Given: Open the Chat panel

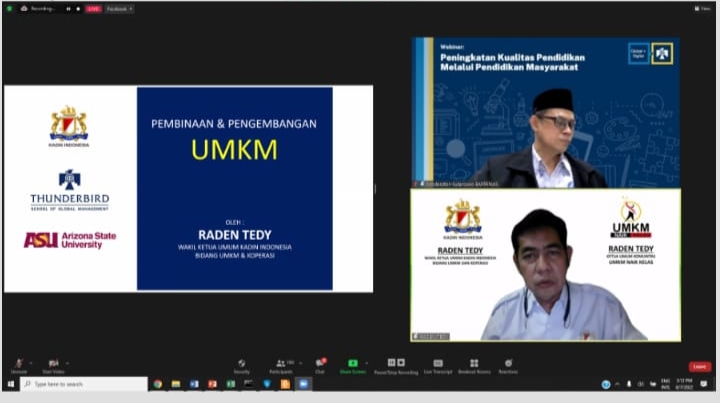Looking at the screenshot, I should point(320,364).
